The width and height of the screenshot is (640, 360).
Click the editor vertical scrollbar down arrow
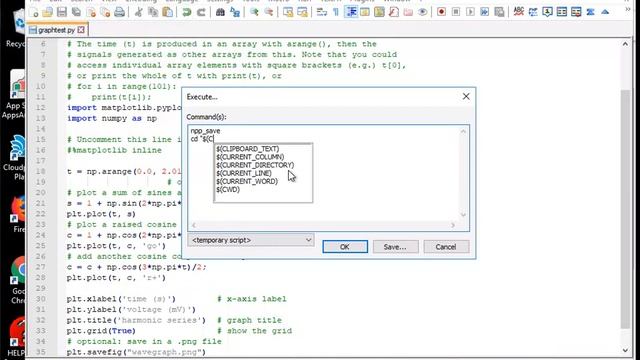(x=625, y=351)
